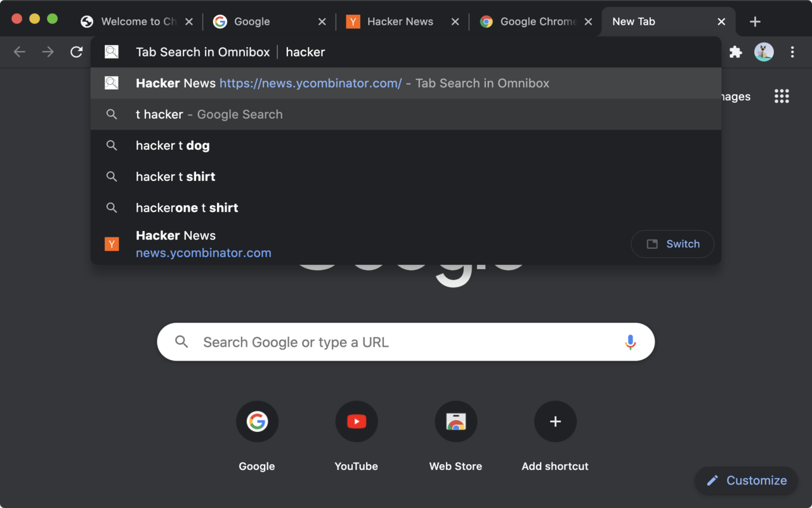The width and height of the screenshot is (812, 508).
Task: Choose 'hacker t shirt' suggestion
Action: pos(406,177)
